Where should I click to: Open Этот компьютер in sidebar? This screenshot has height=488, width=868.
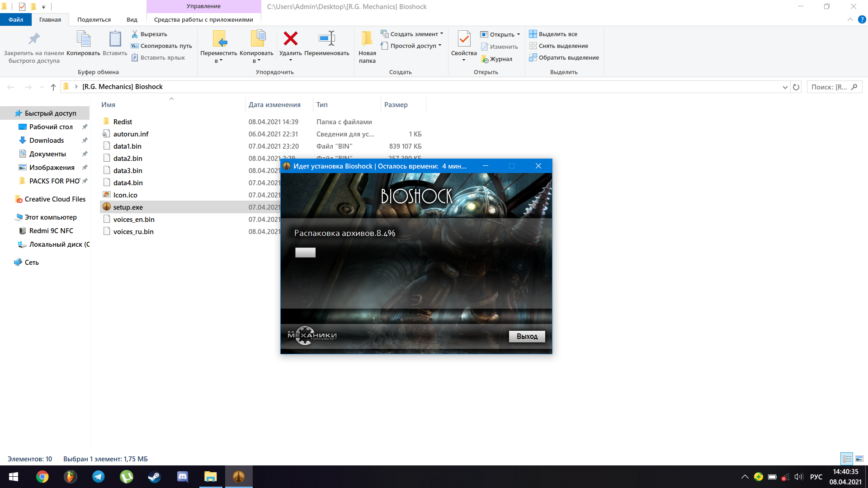tap(51, 217)
